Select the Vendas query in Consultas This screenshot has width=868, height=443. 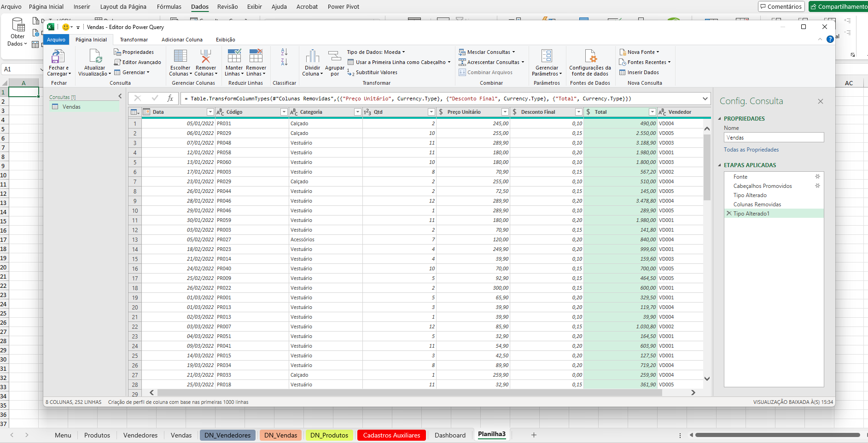(84, 107)
